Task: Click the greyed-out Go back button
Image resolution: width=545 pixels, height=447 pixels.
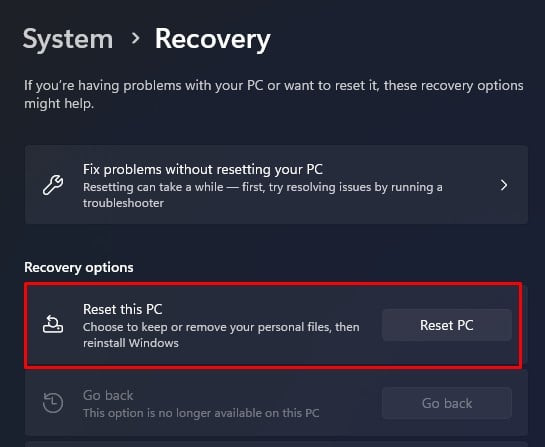Action: 447,403
